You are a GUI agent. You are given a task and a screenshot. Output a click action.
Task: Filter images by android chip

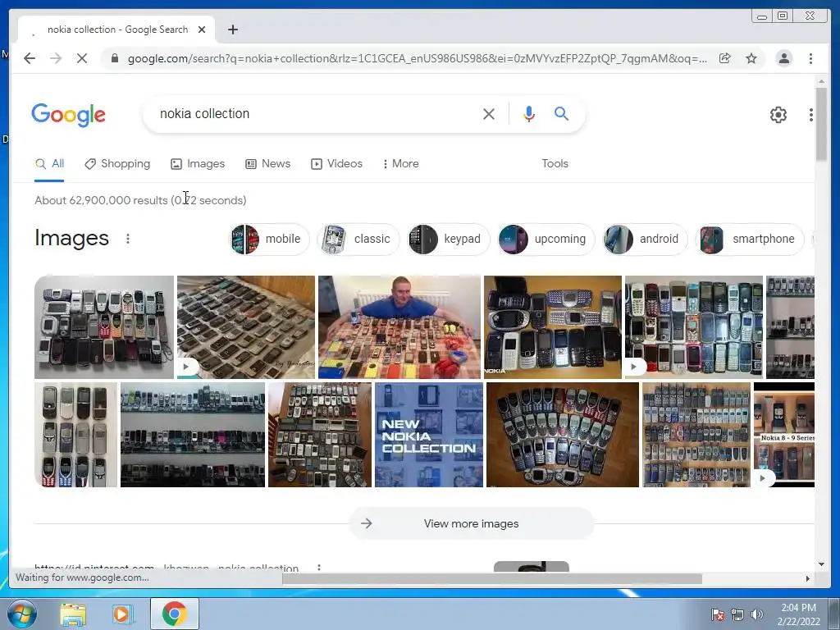pyautogui.click(x=645, y=239)
